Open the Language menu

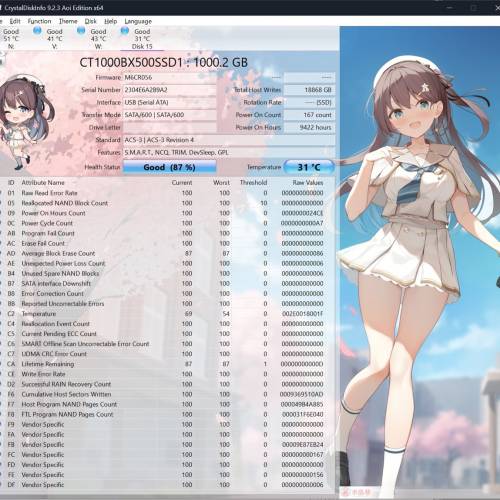click(x=138, y=21)
